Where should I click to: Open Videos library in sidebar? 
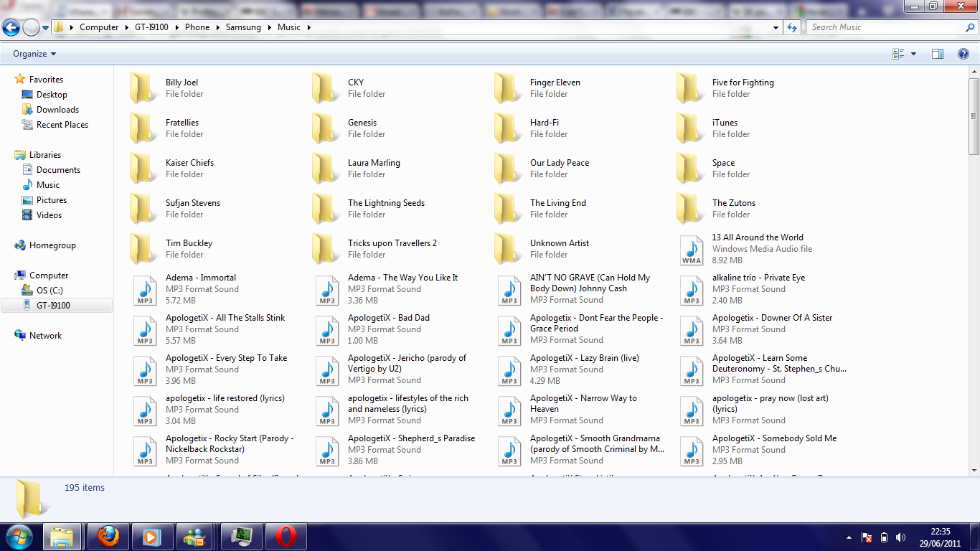click(49, 215)
